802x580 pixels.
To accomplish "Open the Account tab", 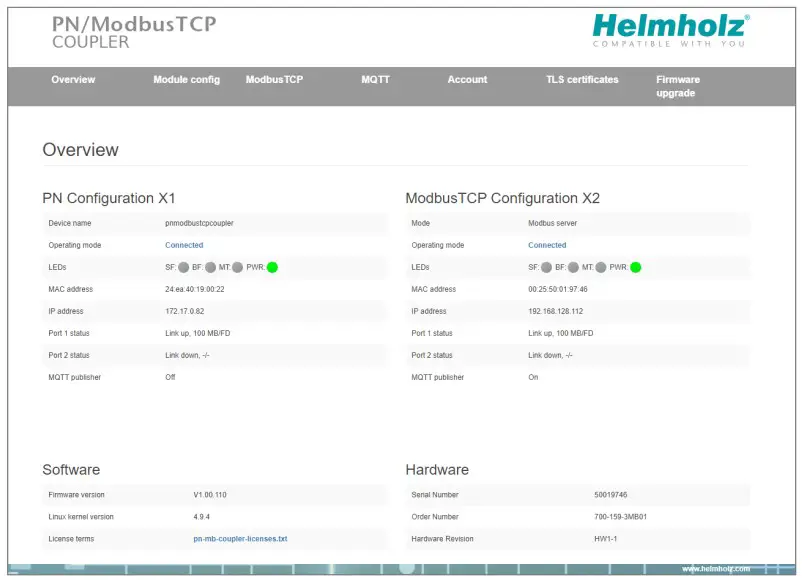I will [x=467, y=80].
